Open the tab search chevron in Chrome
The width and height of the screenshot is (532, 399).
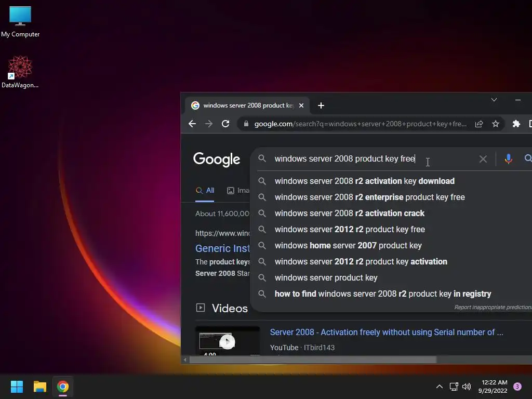pos(494,100)
